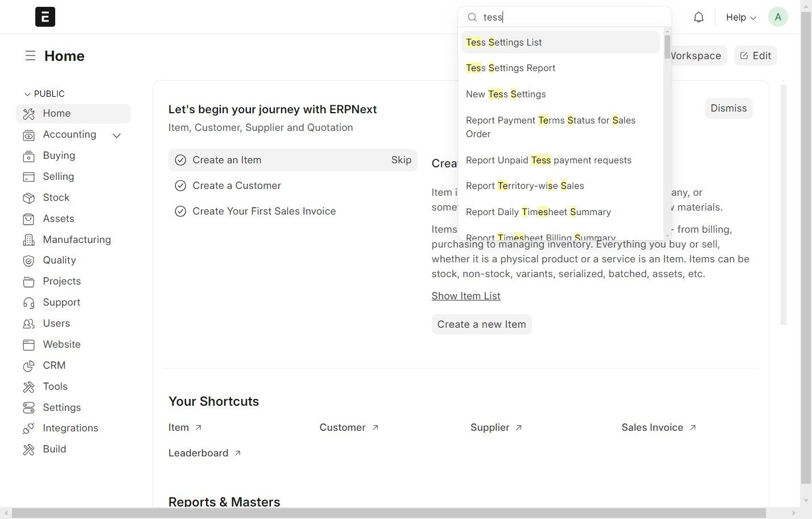
Task: Click the Create a new Item button
Action: [481, 324]
